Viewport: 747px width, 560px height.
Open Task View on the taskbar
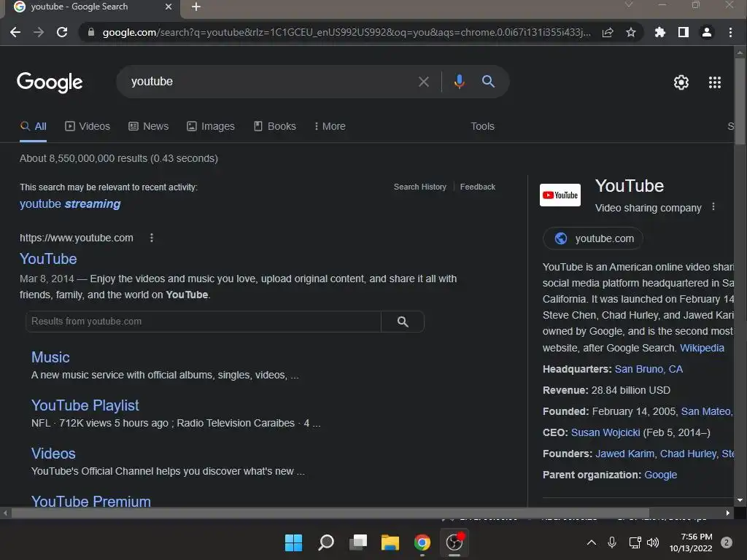[358, 542]
